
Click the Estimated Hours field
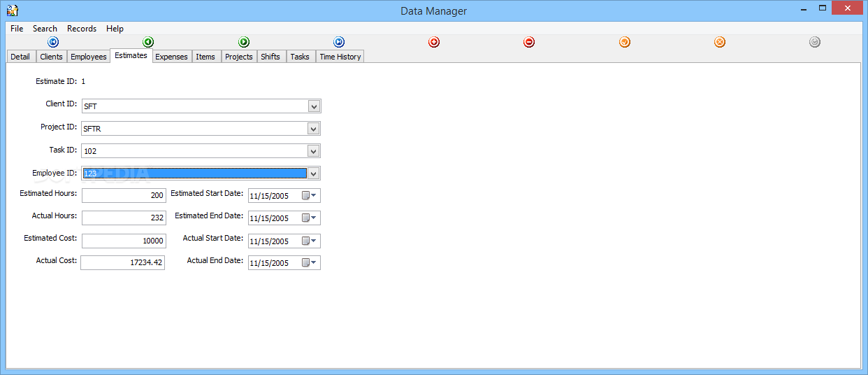point(124,196)
